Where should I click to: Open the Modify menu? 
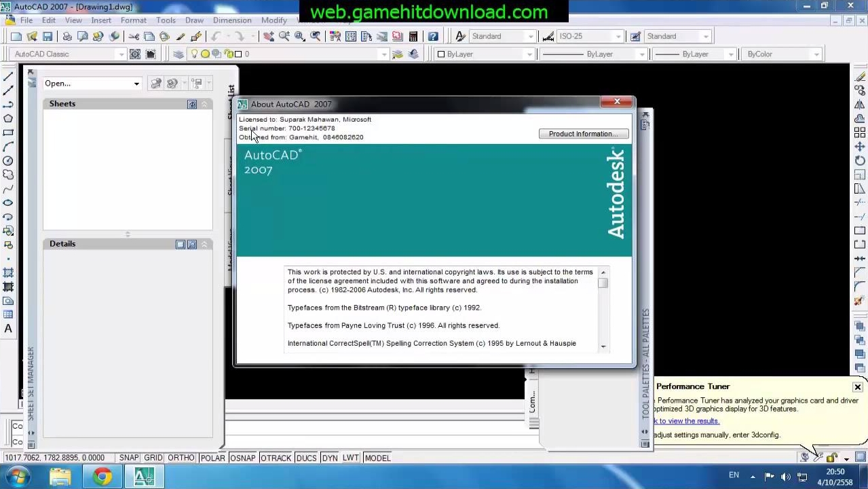point(274,20)
